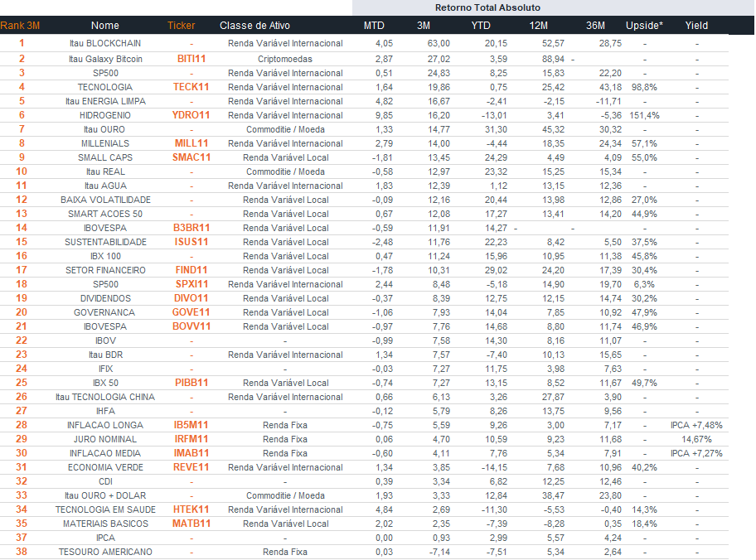Select the 88,94 12M return value

click(x=553, y=59)
